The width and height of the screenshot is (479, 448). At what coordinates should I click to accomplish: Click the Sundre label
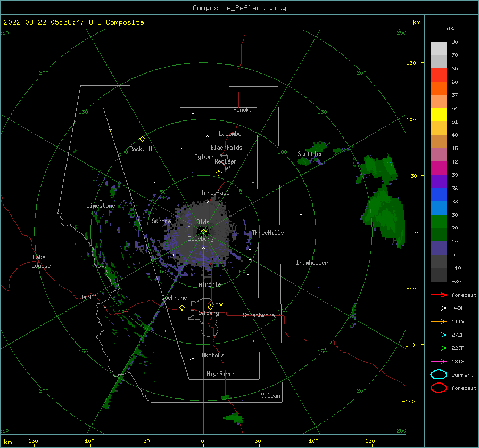point(161,221)
